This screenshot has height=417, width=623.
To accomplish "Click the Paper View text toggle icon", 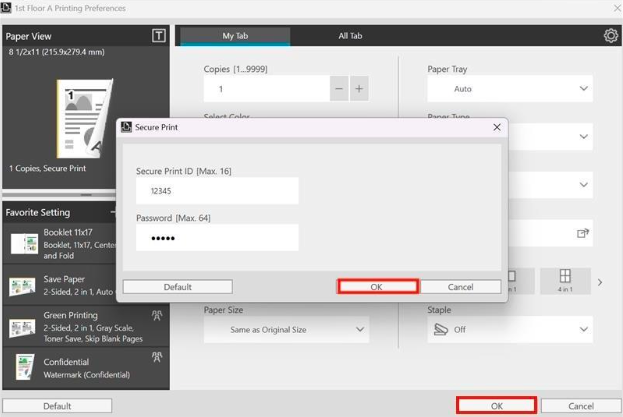I will click(x=159, y=36).
